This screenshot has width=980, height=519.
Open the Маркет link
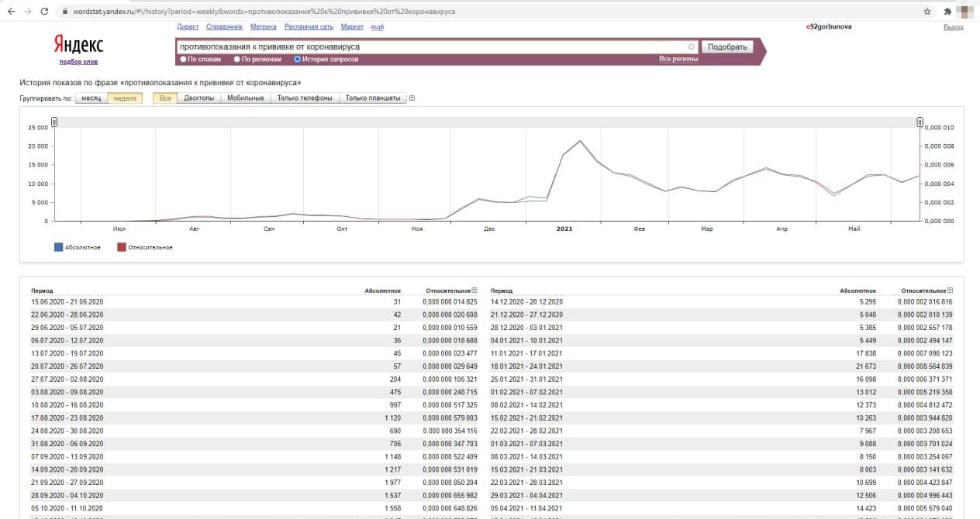[x=352, y=27]
